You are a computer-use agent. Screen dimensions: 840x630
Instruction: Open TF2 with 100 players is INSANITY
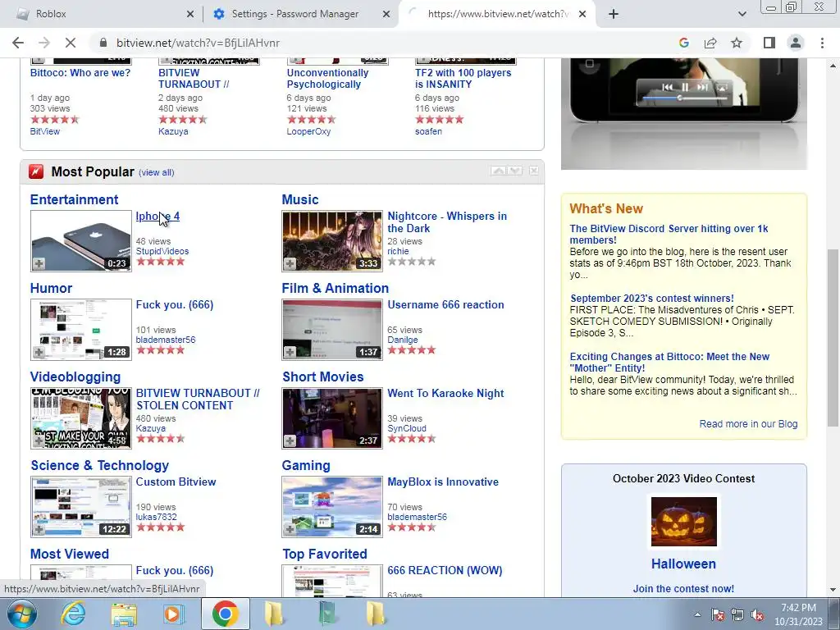463,79
